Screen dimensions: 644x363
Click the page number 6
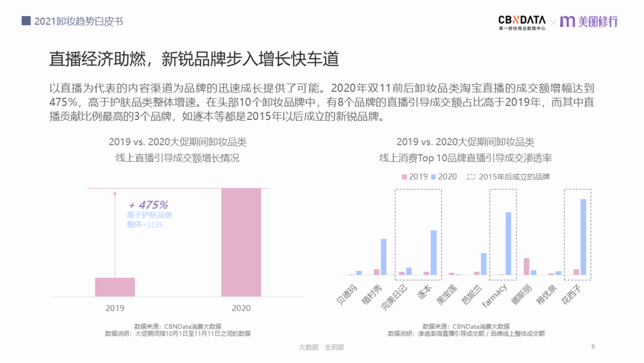(593, 346)
